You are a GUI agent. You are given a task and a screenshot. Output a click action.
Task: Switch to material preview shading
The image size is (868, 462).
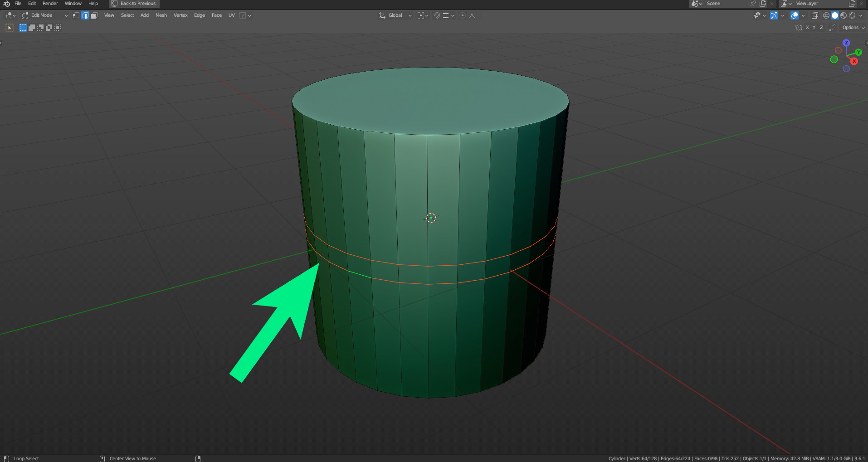pos(844,15)
